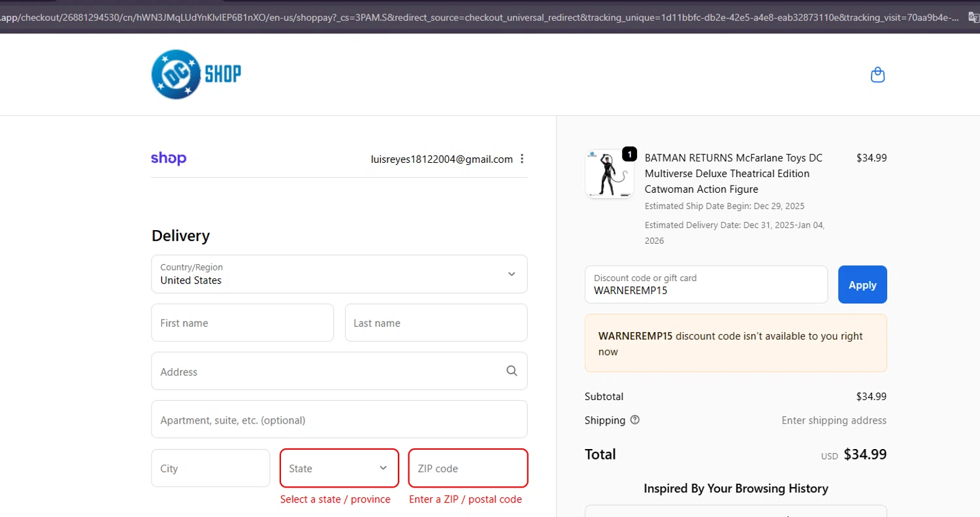
Task: Open the three-dot account options menu
Action: pyautogui.click(x=521, y=159)
